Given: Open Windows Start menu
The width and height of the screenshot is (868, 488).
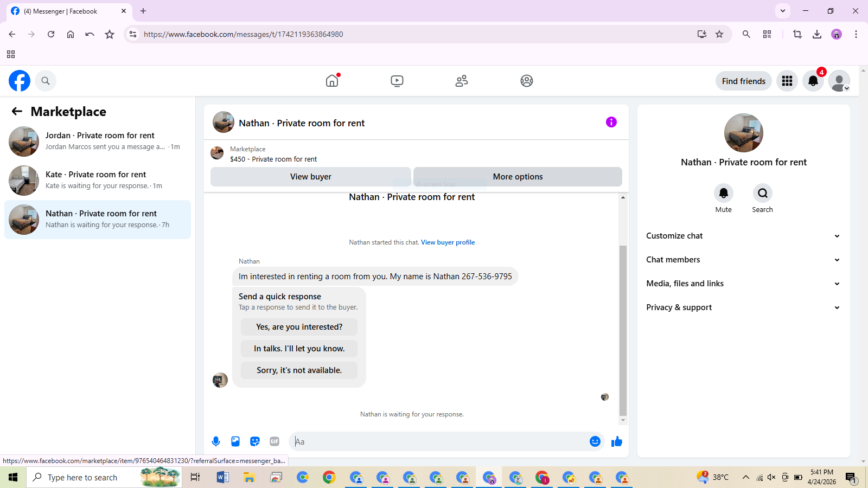Looking at the screenshot, I should click(13, 477).
